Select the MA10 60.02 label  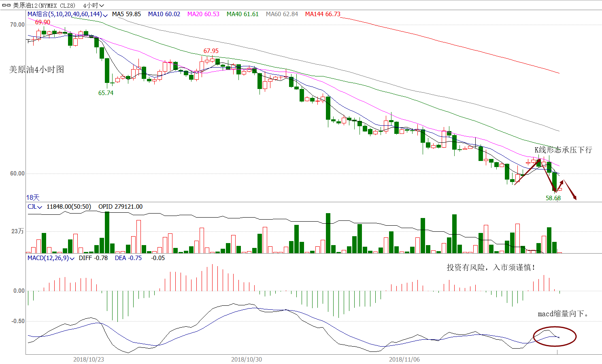click(x=164, y=14)
